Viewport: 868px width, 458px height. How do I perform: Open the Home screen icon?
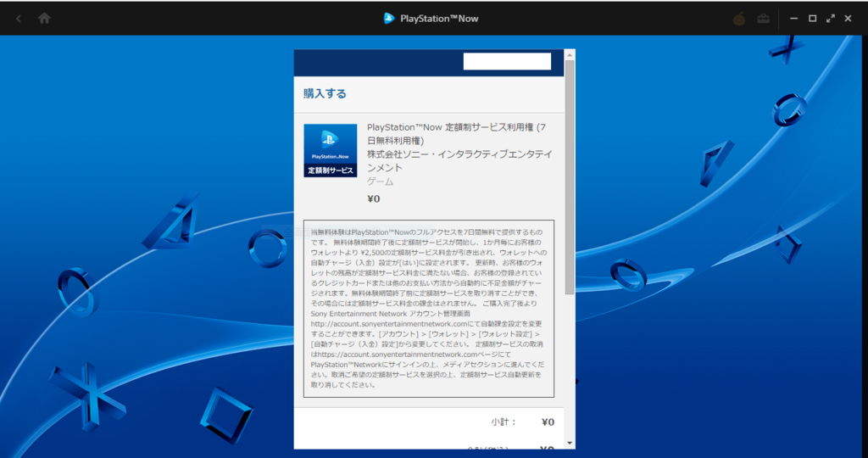pyautogui.click(x=44, y=19)
